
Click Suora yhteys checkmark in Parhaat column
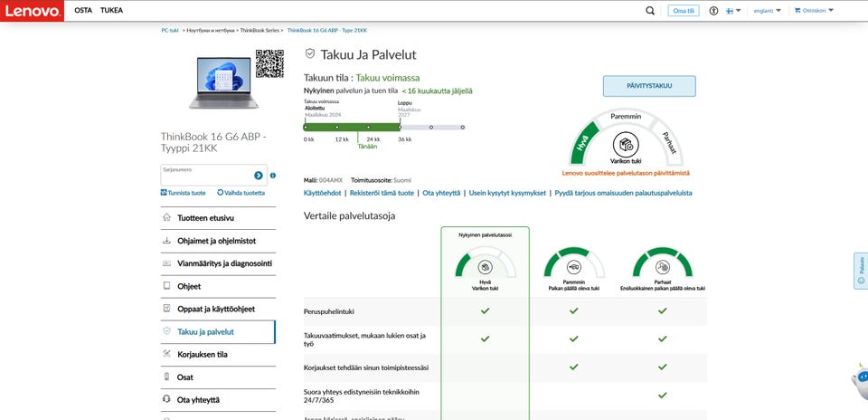point(662,395)
